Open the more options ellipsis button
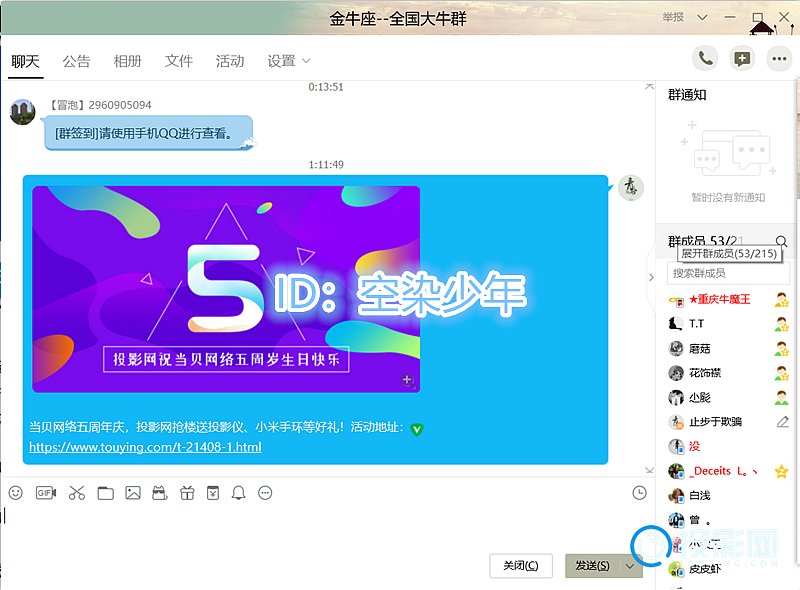The height and width of the screenshot is (590, 800). tap(779, 59)
